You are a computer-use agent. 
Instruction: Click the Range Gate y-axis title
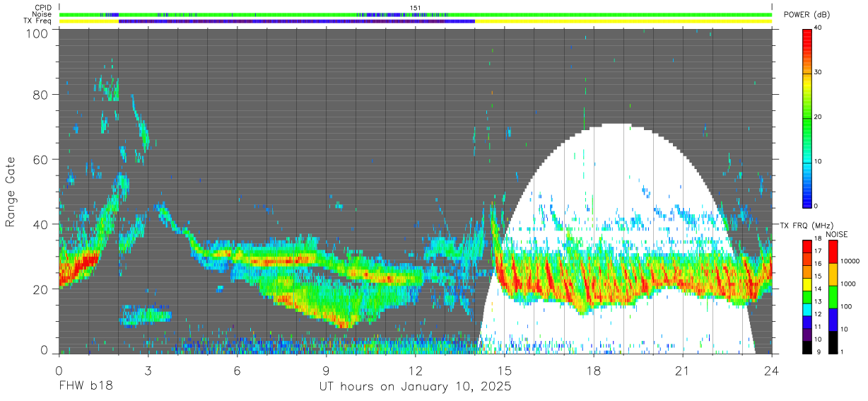pos(11,192)
